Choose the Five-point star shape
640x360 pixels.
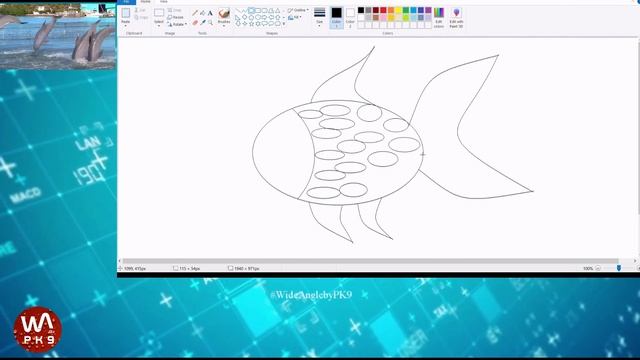[x=251, y=24]
